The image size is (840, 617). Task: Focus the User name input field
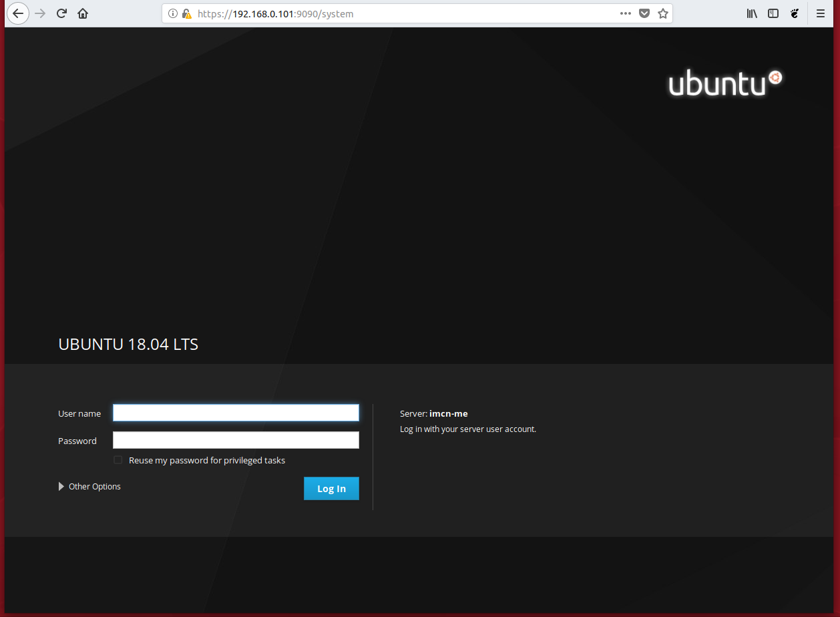click(236, 413)
